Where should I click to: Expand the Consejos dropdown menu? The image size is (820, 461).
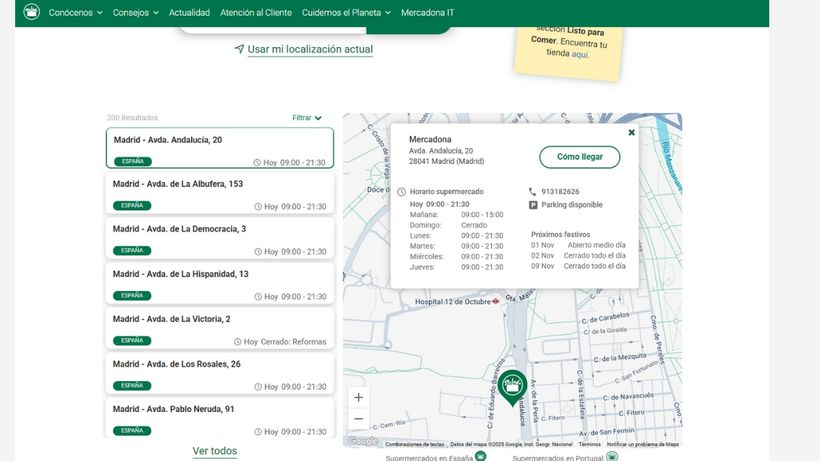tap(135, 13)
